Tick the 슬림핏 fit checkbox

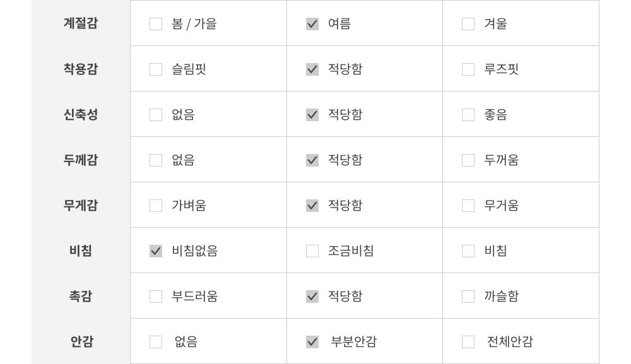[156, 69]
